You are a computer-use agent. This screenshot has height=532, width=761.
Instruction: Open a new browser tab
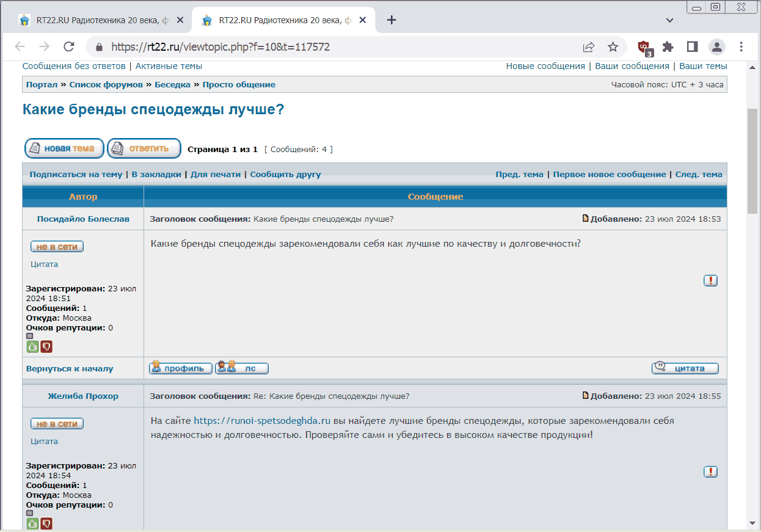(392, 20)
